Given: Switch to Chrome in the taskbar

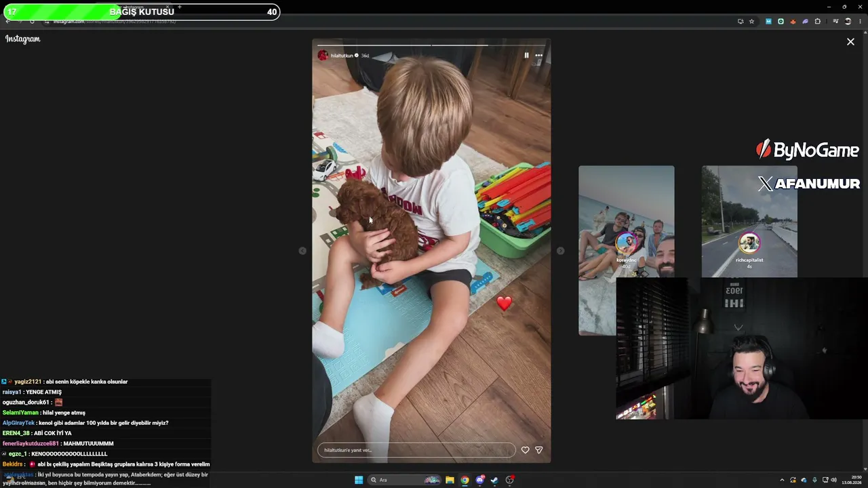Looking at the screenshot, I should (x=465, y=480).
